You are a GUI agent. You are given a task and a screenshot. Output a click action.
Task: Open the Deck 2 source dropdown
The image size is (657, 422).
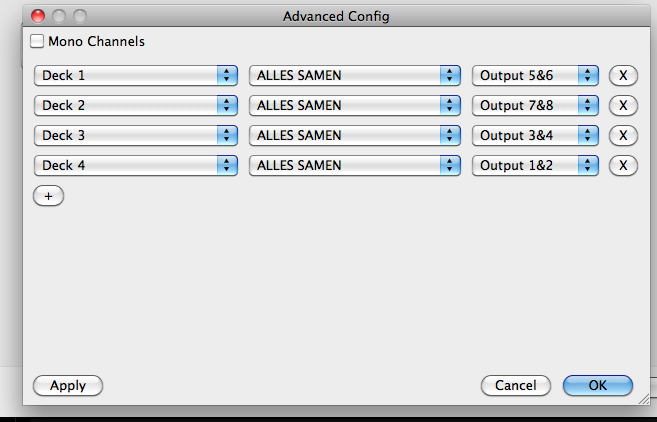[x=136, y=105]
